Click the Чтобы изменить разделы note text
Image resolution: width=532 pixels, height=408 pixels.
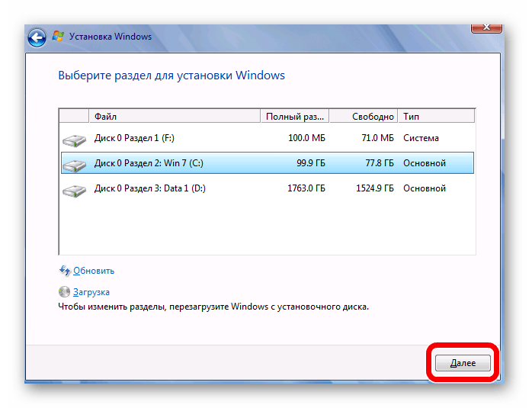[213, 307]
